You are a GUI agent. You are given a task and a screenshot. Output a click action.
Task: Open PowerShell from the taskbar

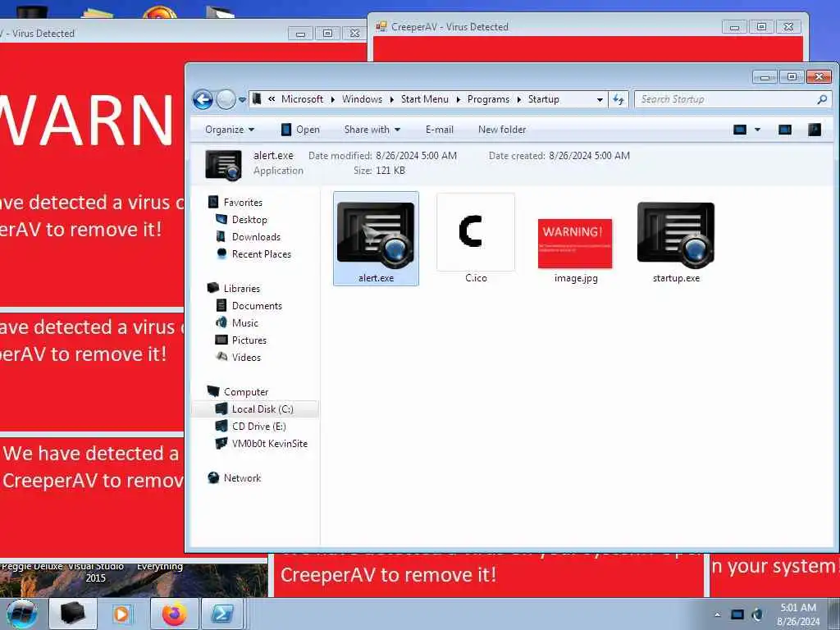[222, 614]
